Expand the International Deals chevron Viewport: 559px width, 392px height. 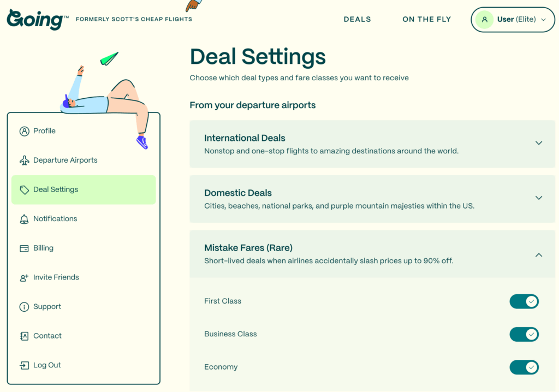539,143
